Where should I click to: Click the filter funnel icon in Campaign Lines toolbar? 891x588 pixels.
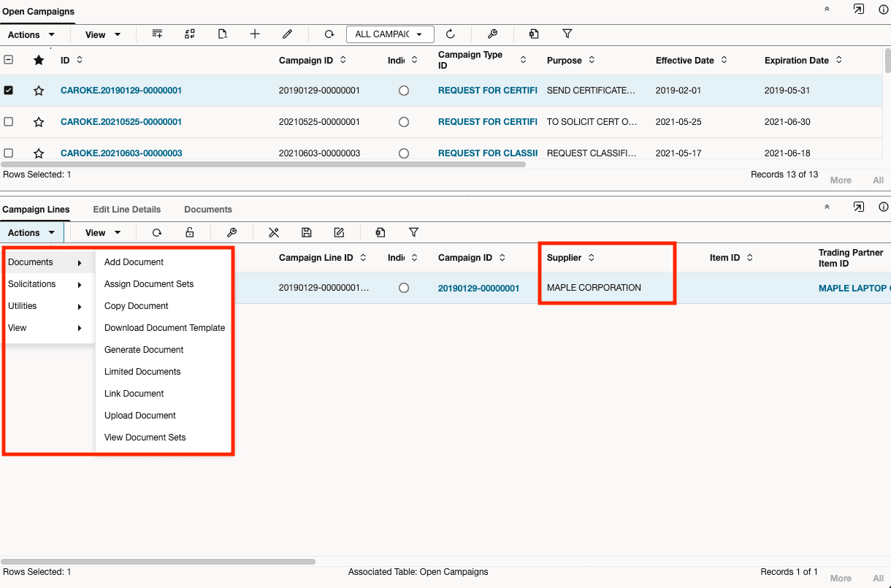coord(413,233)
